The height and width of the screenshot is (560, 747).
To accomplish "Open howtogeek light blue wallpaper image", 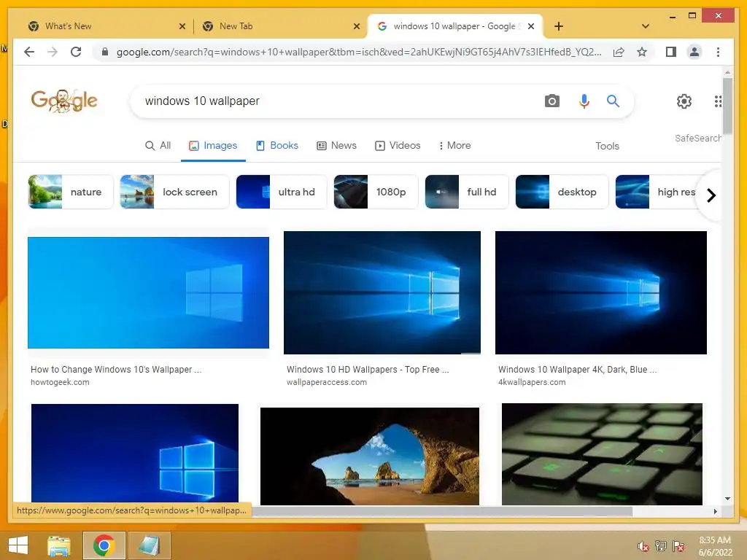I will [x=148, y=292].
